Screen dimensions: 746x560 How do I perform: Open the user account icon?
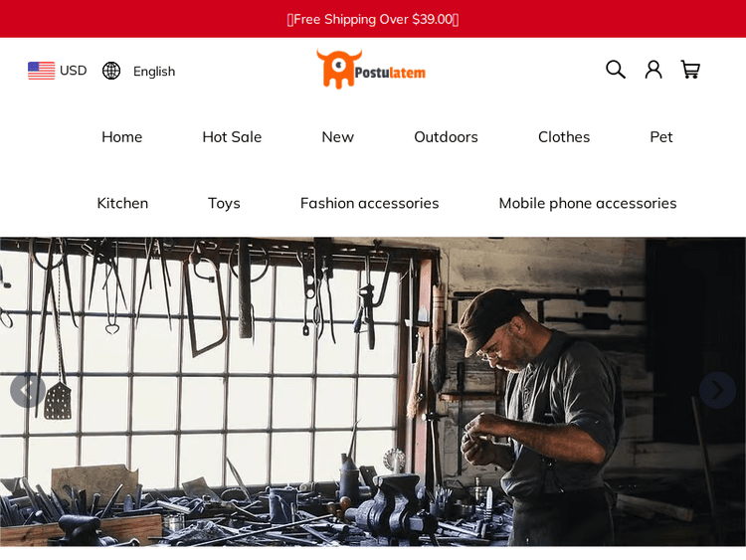[653, 70]
